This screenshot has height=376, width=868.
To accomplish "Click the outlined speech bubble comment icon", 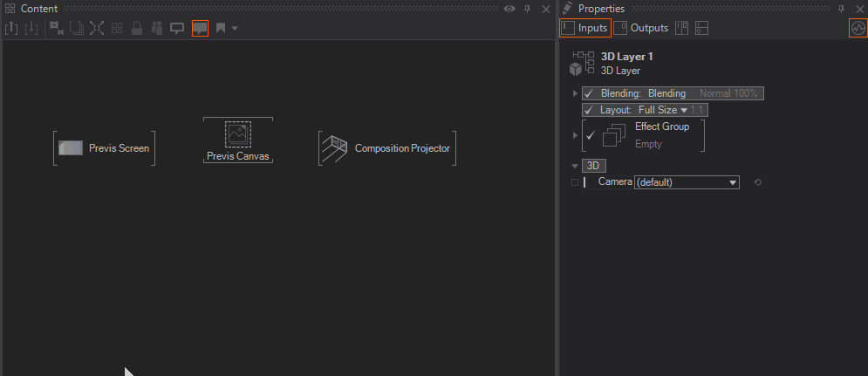I will pos(177,28).
